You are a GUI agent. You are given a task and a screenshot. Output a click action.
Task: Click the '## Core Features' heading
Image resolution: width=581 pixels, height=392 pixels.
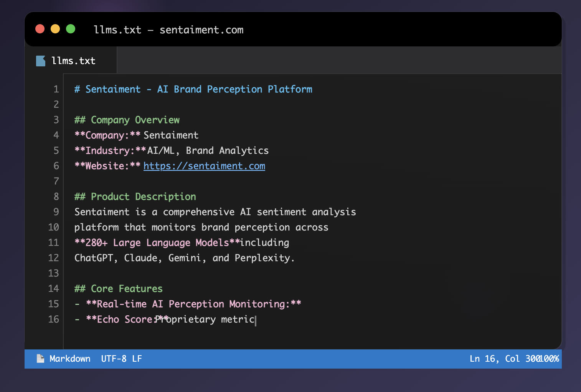(x=119, y=289)
